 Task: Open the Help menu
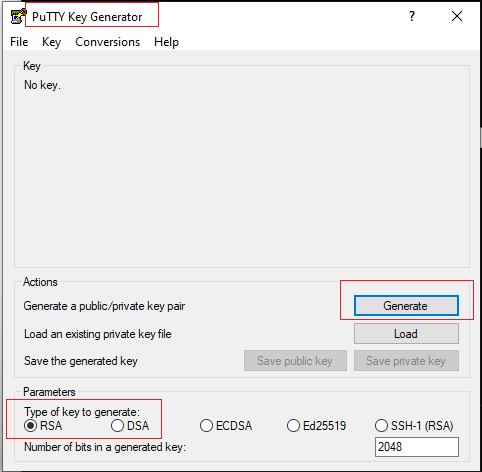pos(166,42)
